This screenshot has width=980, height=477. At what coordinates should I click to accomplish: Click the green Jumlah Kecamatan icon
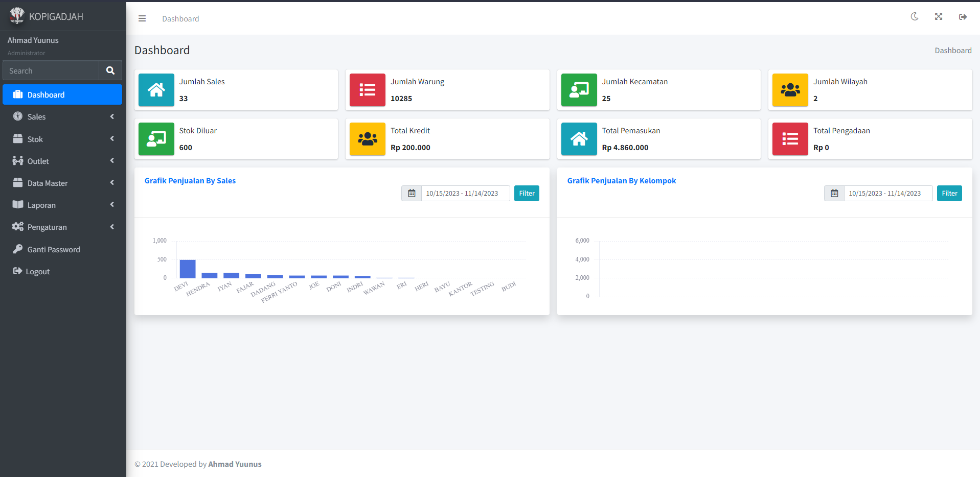pyautogui.click(x=579, y=90)
